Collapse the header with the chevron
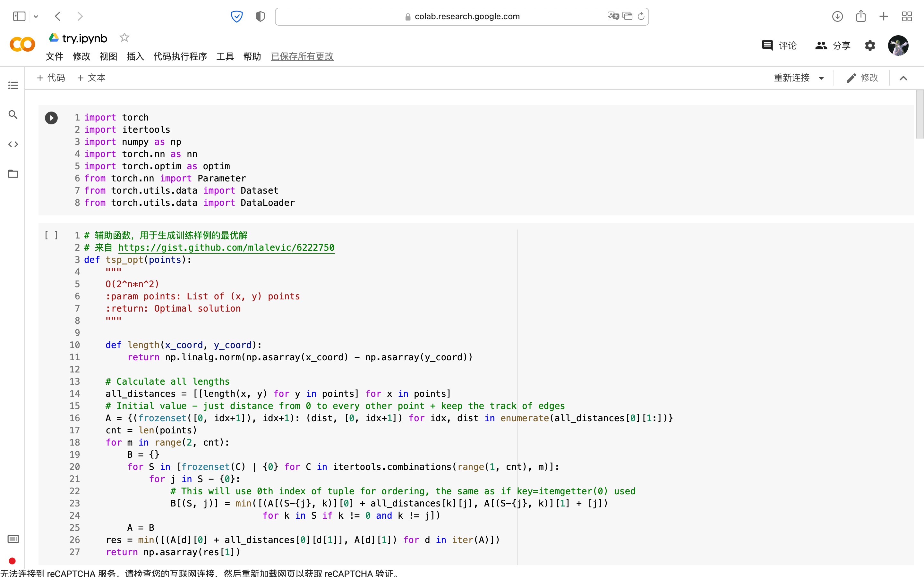924x577 pixels. (903, 78)
